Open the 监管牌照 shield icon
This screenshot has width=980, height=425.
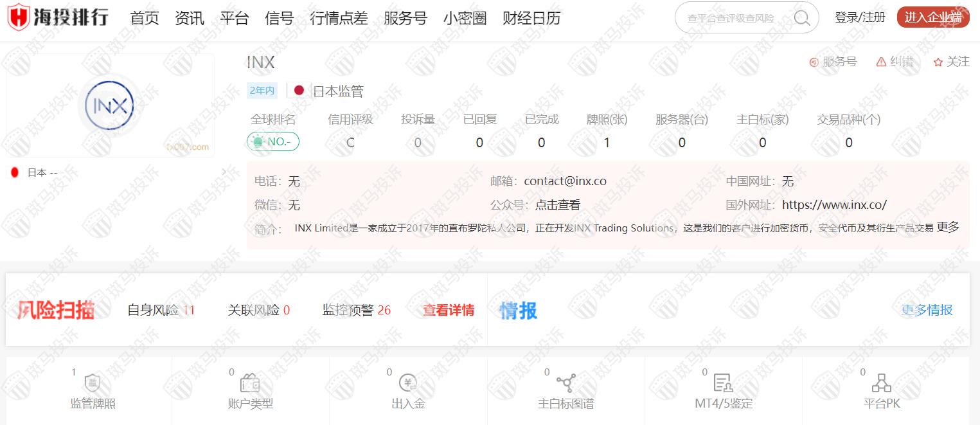click(x=93, y=383)
